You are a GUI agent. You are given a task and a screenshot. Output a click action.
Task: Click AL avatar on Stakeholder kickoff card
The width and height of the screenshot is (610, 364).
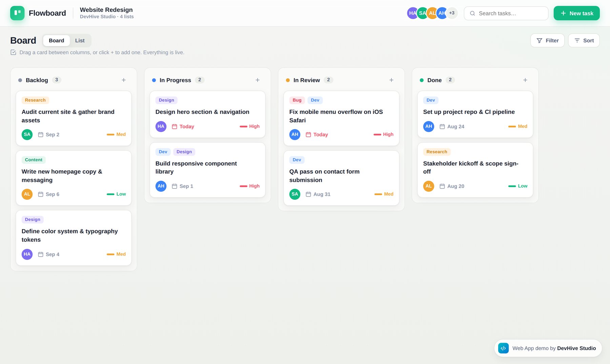pyautogui.click(x=429, y=186)
